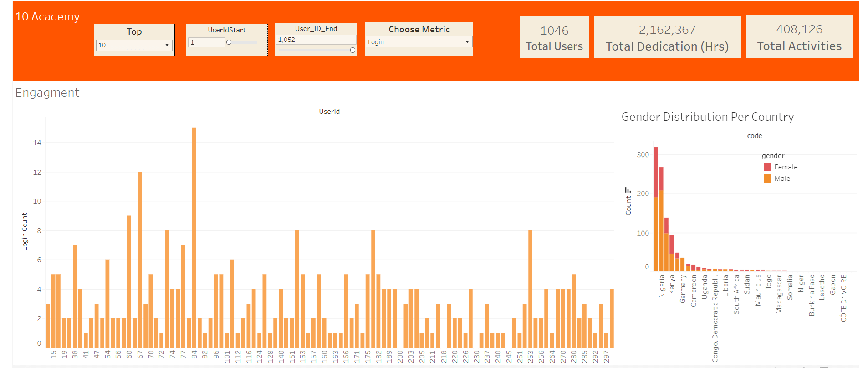Click the login bar for user 67
This screenshot has height=368, width=868.
140,260
